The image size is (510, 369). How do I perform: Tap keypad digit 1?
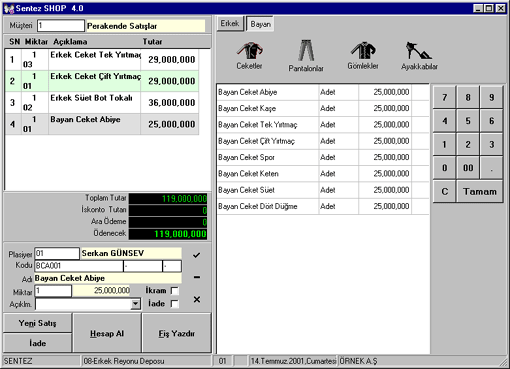pyautogui.click(x=444, y=144)
